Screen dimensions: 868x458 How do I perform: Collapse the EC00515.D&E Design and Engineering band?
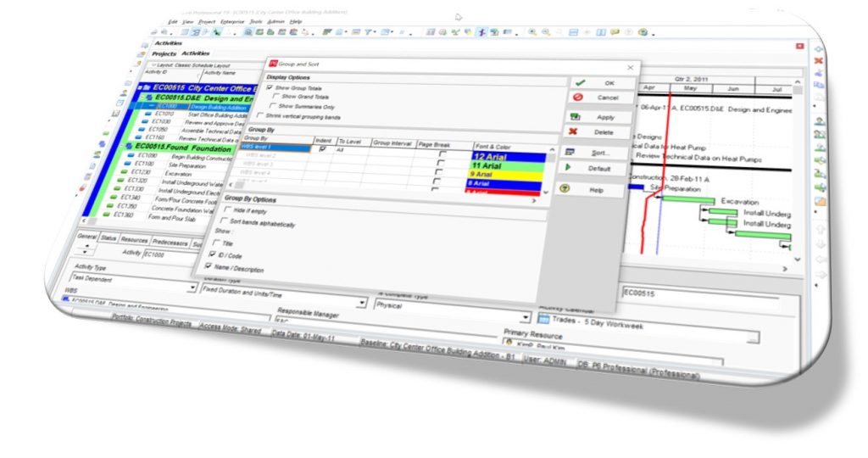142,97
